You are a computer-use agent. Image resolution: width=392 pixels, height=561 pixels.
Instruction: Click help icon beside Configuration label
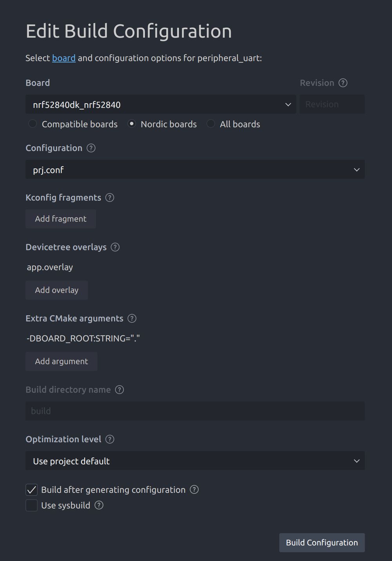pyautogui.click(x=91, y=148)
